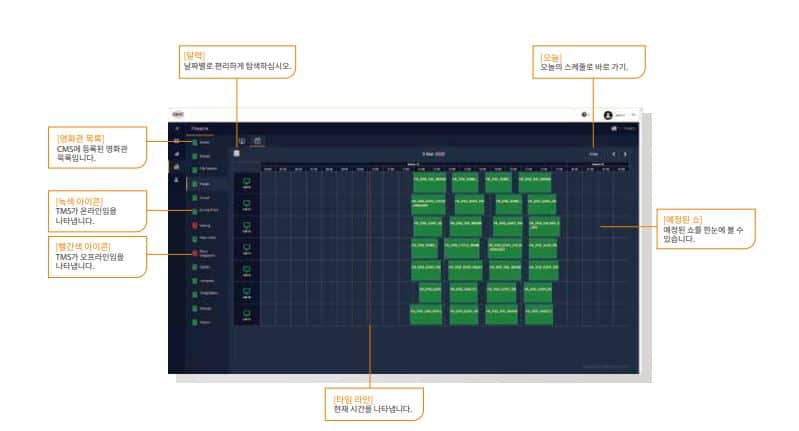Click the Today button above the timeline
The height and width of the screenshot is (431, 799).
593,154
